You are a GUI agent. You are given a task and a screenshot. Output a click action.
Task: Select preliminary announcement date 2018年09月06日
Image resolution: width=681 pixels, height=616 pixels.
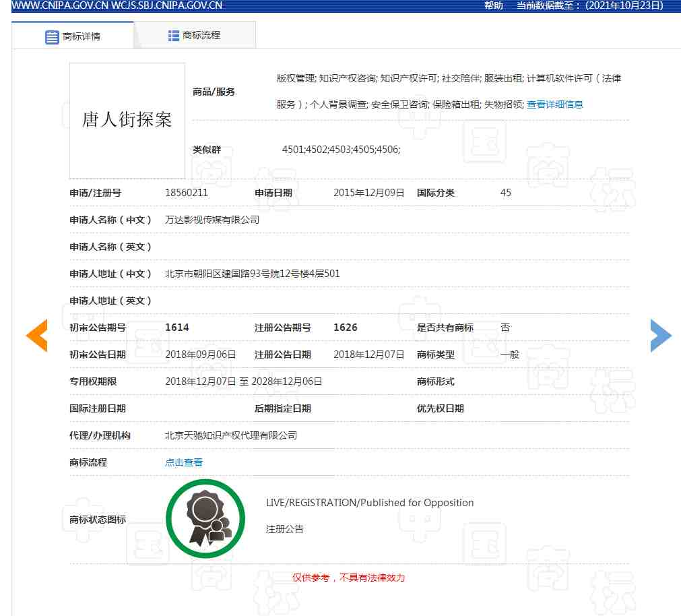(x=200, y=355)
